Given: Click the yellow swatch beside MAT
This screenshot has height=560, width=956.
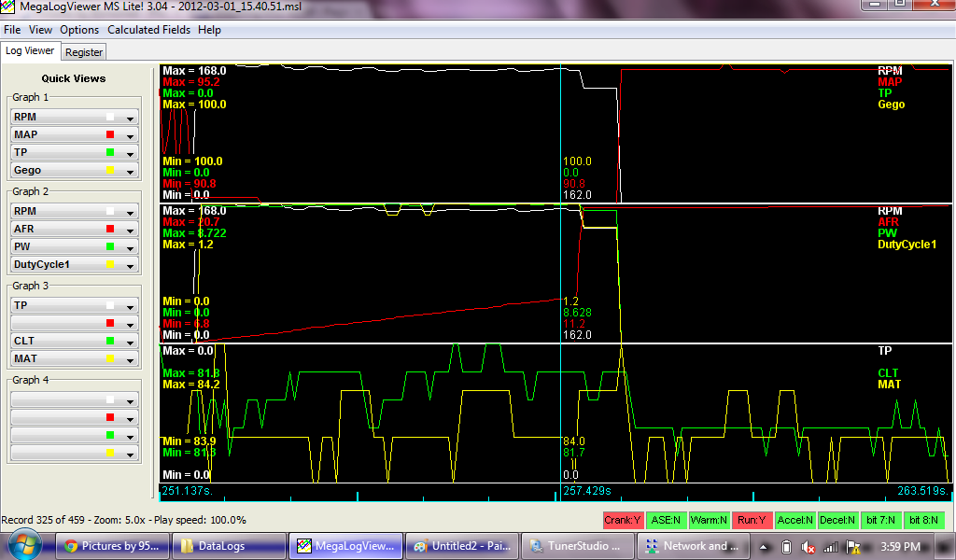Looking at the screenshot, I should coord(110,359).
